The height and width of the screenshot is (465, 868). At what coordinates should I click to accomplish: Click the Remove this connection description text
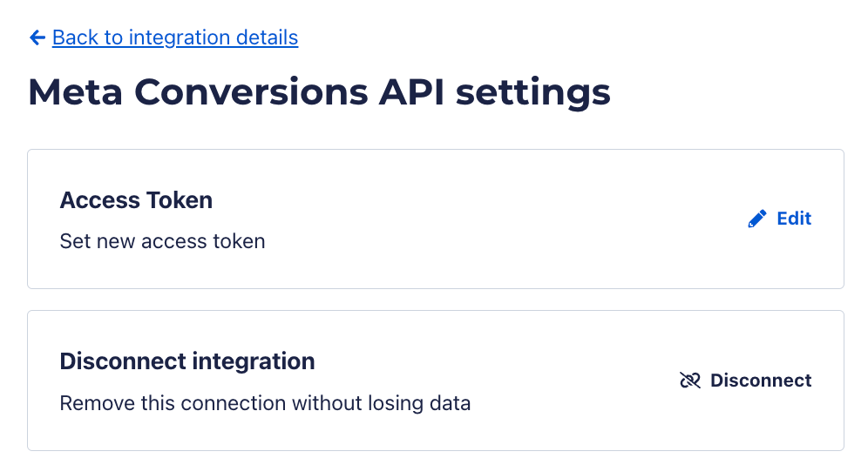point(265,403)
